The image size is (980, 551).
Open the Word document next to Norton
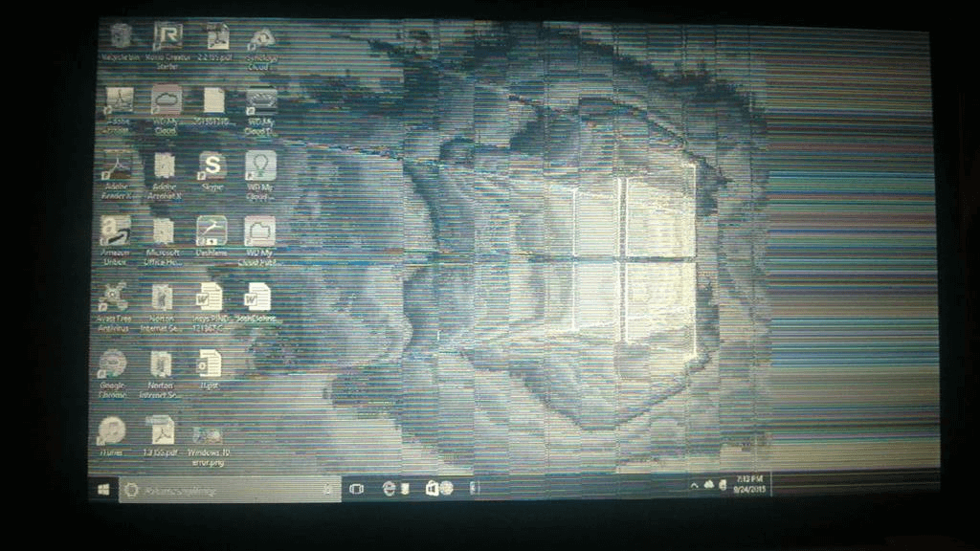tap(210, 307)
